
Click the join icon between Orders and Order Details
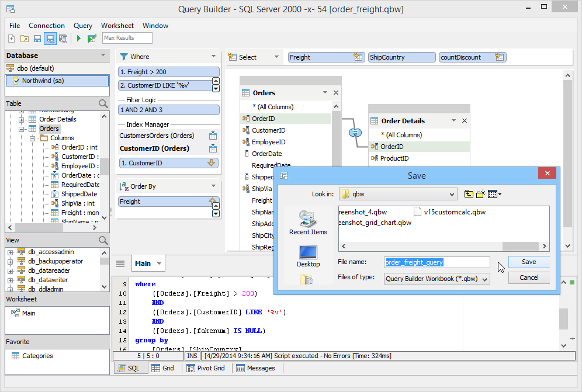[x=355, y=132]
